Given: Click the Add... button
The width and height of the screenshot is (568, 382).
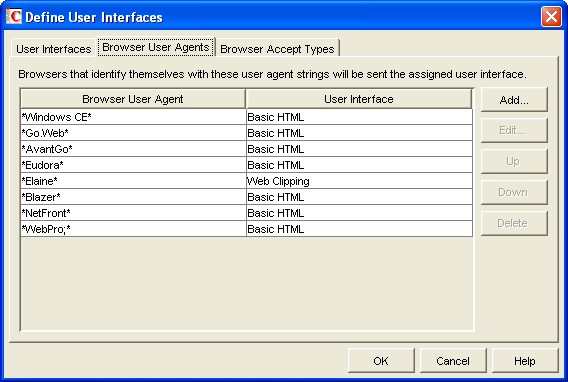Looking at the screenshot, I should click(514, 100).
